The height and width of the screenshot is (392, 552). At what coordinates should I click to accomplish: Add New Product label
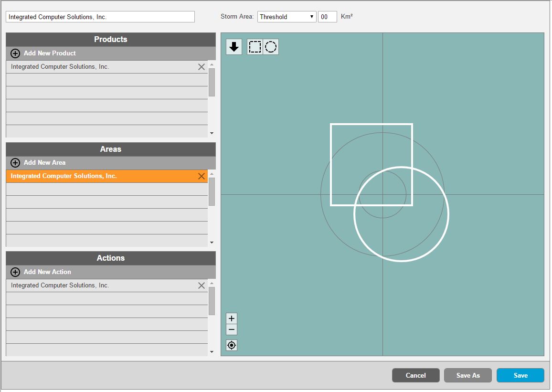(50, 53)
